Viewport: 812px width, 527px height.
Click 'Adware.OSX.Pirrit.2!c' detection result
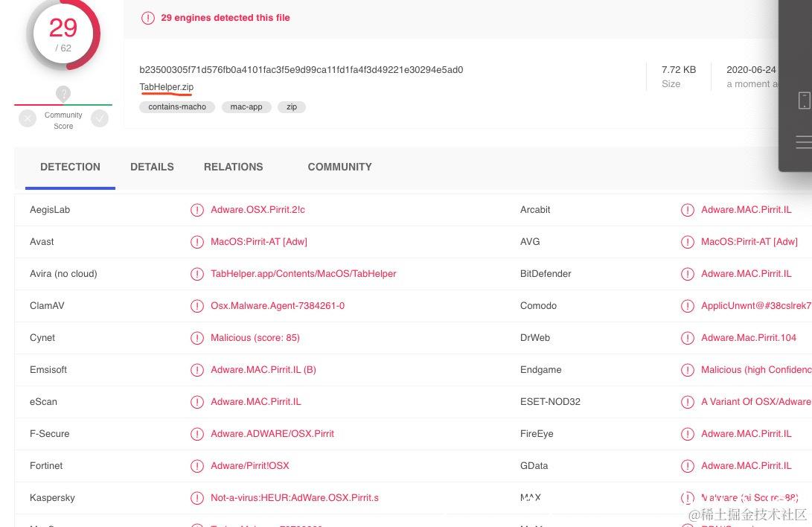(x=258, y=210)
